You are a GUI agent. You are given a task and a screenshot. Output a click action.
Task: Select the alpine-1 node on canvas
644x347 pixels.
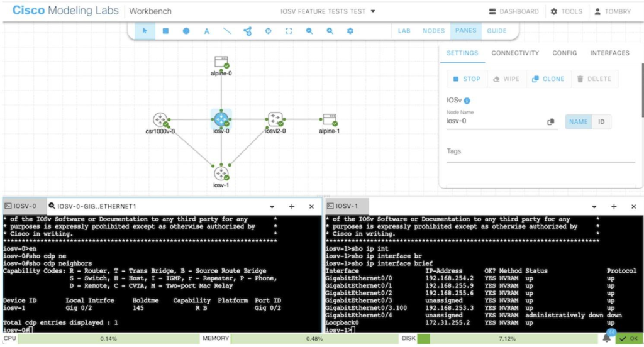click(x=330, y=119)
